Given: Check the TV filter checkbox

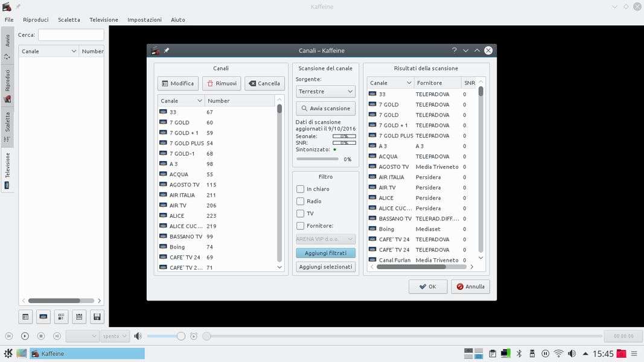Looking at the screenshot, I should 300,214.
